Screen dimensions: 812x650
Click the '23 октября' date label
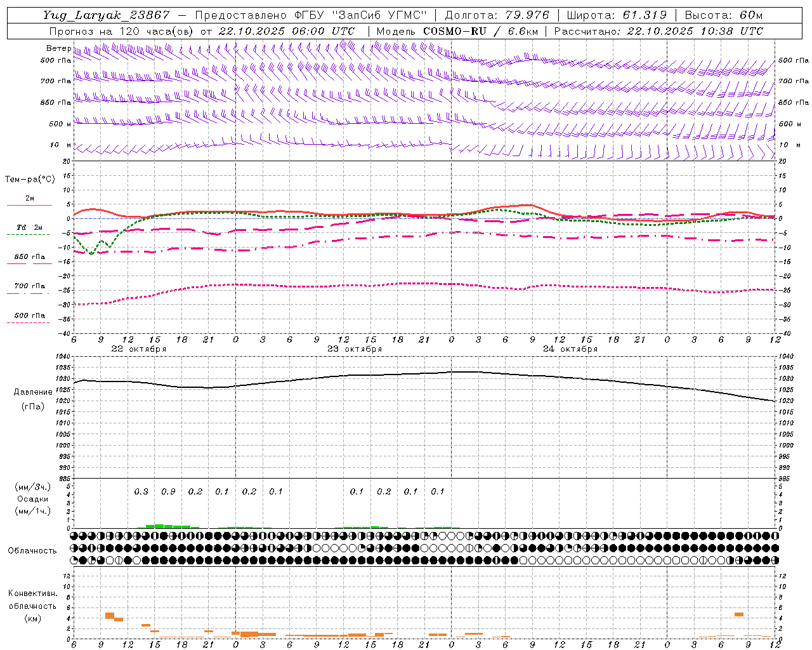tap(355, 349)
